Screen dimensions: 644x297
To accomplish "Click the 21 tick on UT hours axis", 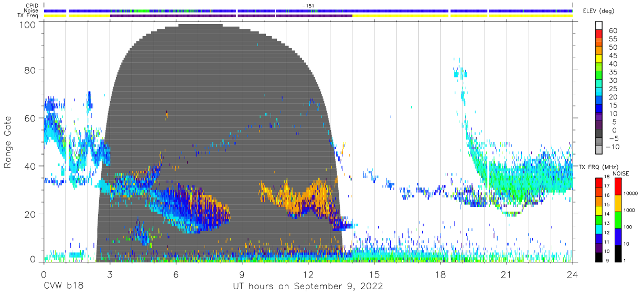I will (x=507, y=274).
